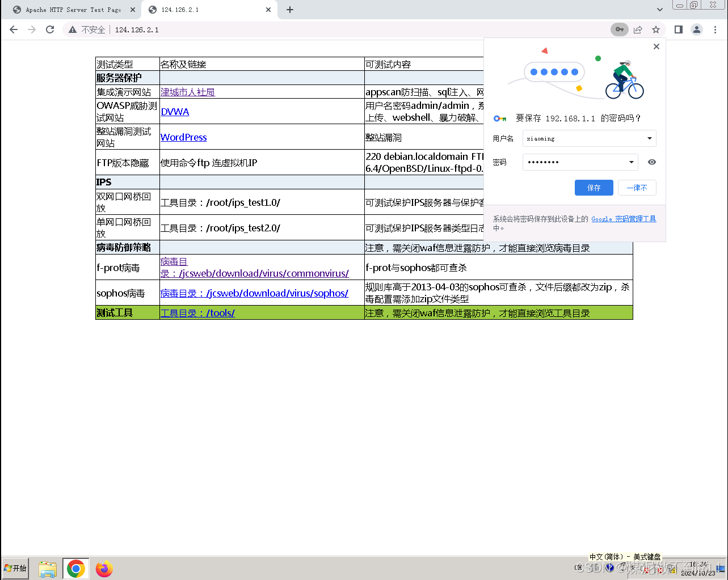Close the Apache HTTP Server Test Page tab
This screenshot has height=580, width=728.
133,10
